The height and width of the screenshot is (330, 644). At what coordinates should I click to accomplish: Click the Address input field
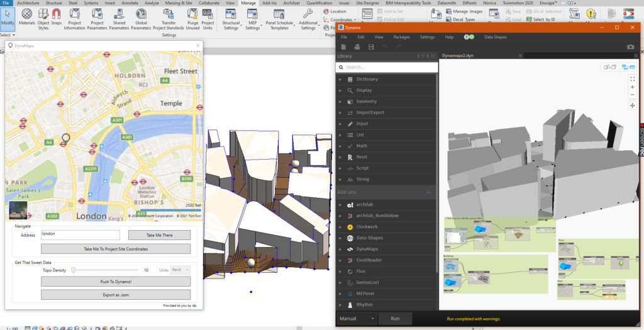(x=80, y=235)
